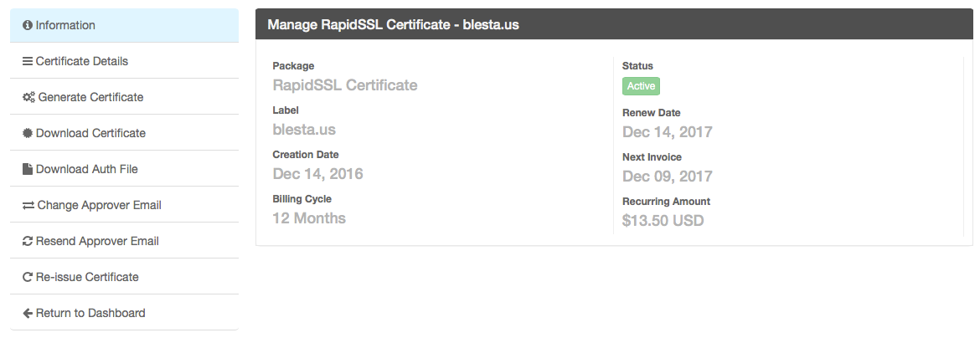Click the Resend Approver Email link

(x=97, y=242)
